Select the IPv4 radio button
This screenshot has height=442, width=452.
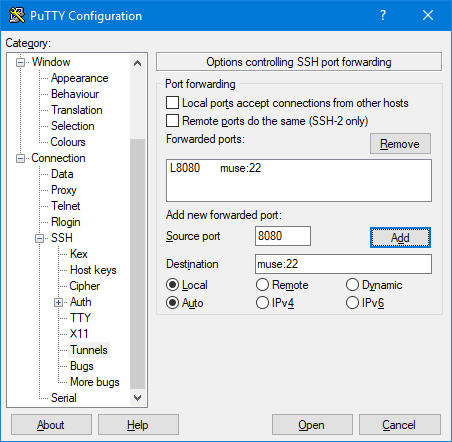click(x=262, y=303)
